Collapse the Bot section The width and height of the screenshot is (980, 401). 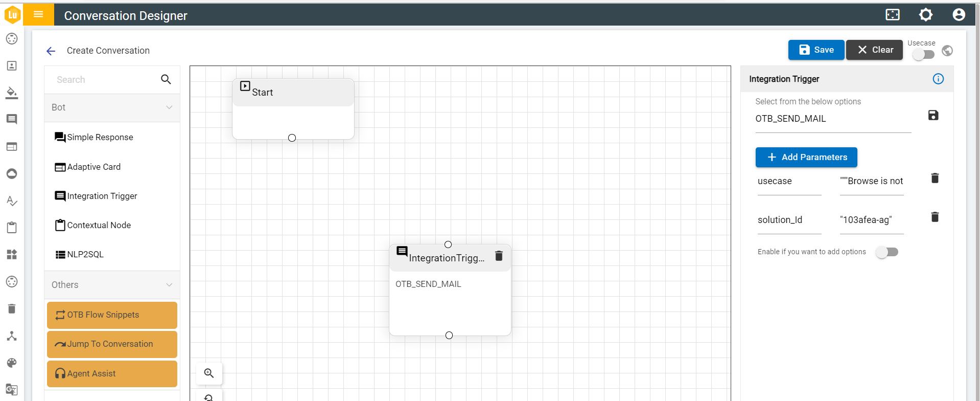(169, 107)
